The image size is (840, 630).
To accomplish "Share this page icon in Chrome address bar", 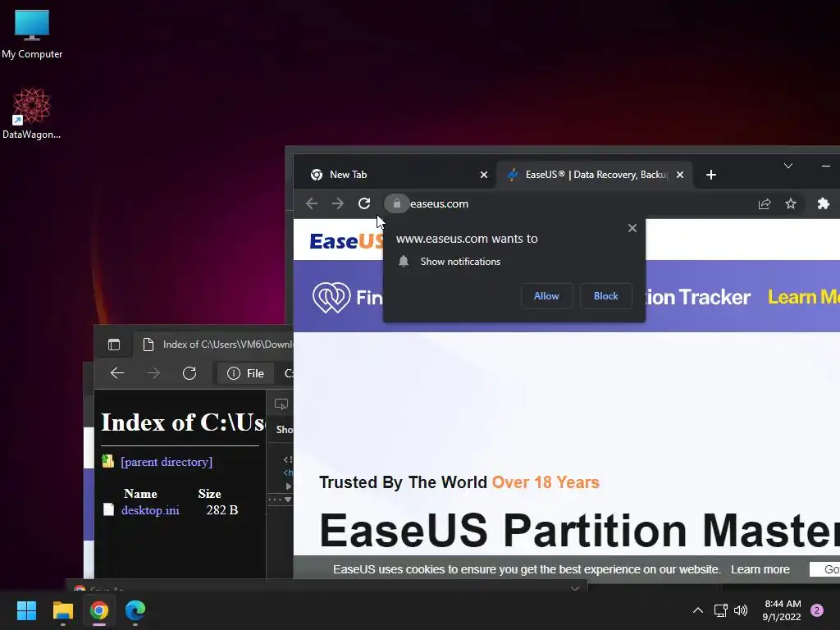I will 765,203.
